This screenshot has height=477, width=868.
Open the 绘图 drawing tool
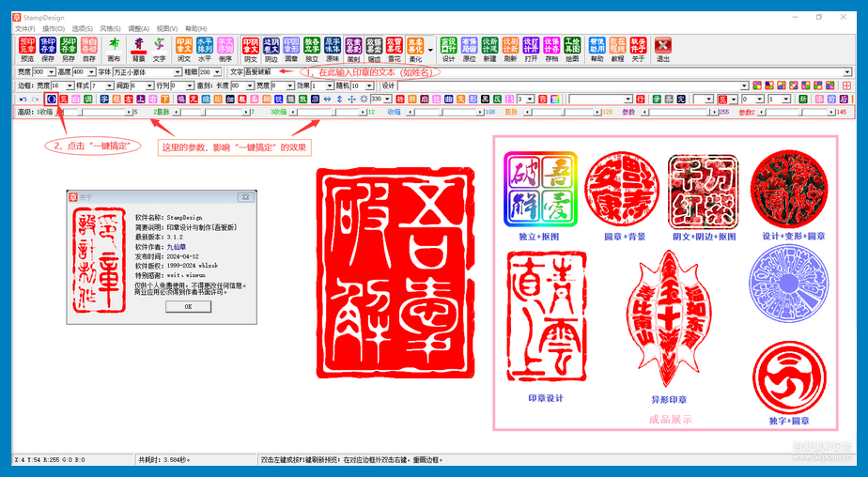pyautogui.click(x=572, y=47)
